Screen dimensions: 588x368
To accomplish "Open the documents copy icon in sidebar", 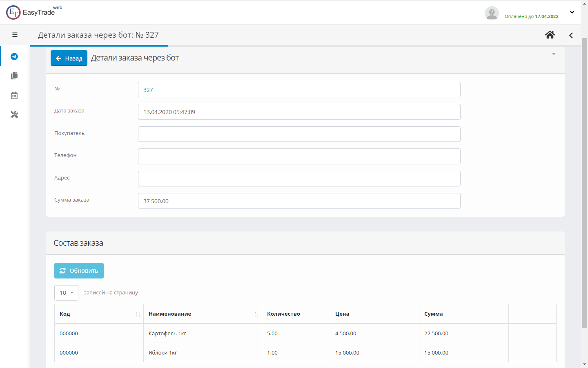I will pos(14,76).
